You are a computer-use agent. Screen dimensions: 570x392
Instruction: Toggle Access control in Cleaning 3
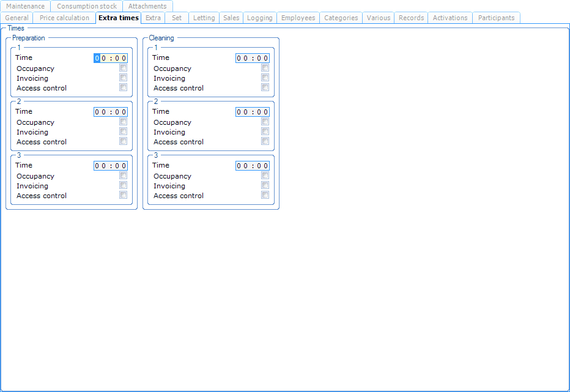click(x=265, y=195)
